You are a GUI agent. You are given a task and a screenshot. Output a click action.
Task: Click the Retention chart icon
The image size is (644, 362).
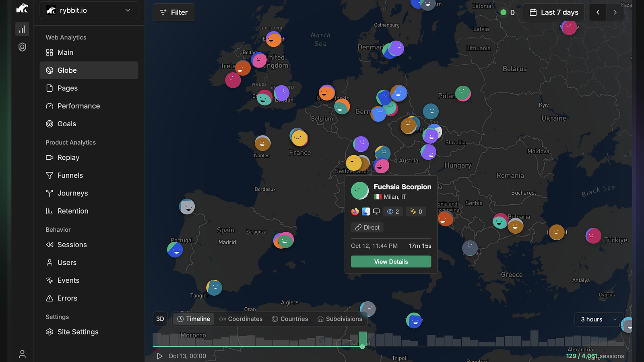coord(50,211)
